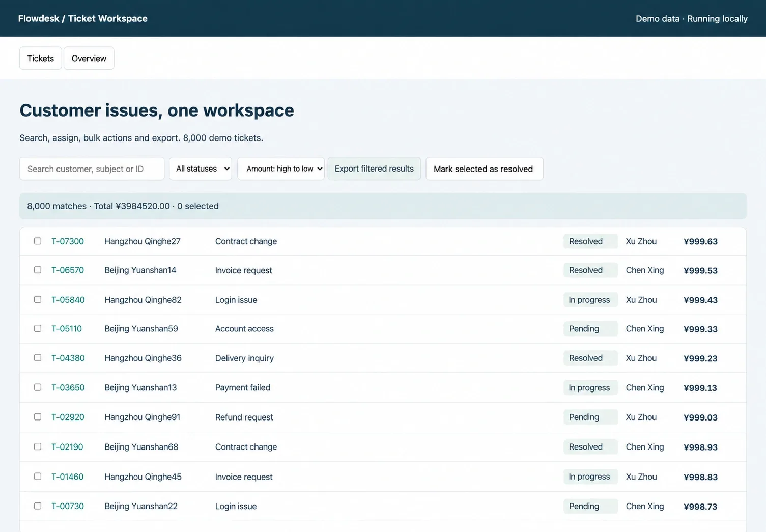Image resolution: width=766 pixels, height=532 pixels.
Task: Expand the Amount: high to low sort dropdown
Action: [x=281, y=169]
